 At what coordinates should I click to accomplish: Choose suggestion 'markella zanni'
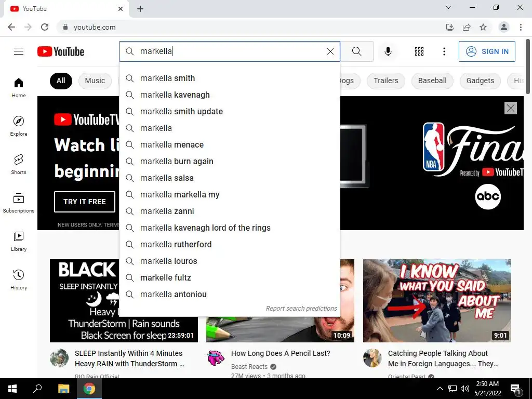coord(230,211)
